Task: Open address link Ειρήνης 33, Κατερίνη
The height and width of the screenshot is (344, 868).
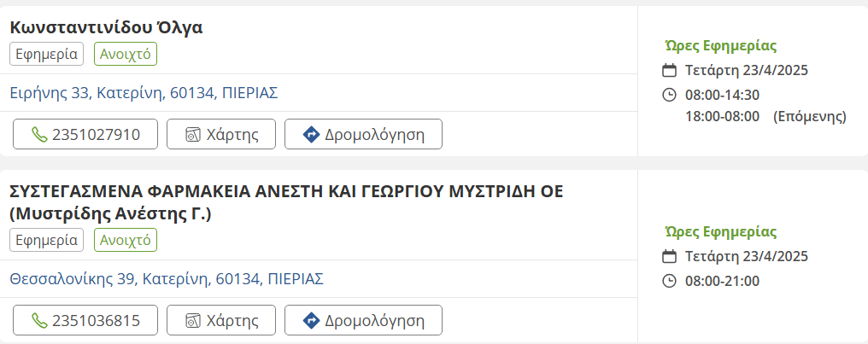Action: tap(144, 93)
